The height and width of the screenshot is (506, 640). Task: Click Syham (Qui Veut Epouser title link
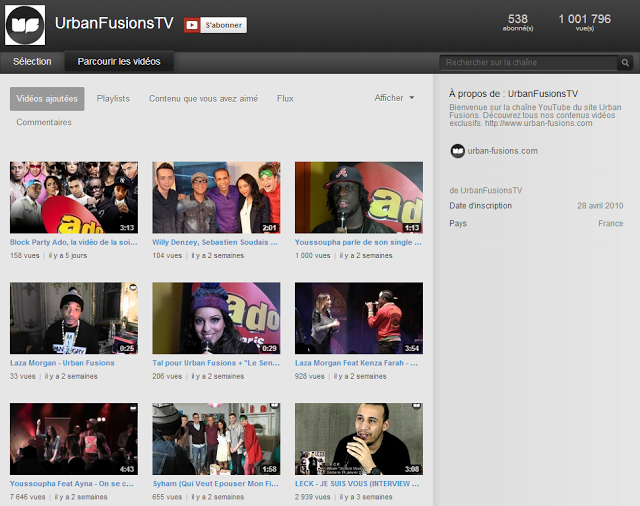tap(216, 484)
